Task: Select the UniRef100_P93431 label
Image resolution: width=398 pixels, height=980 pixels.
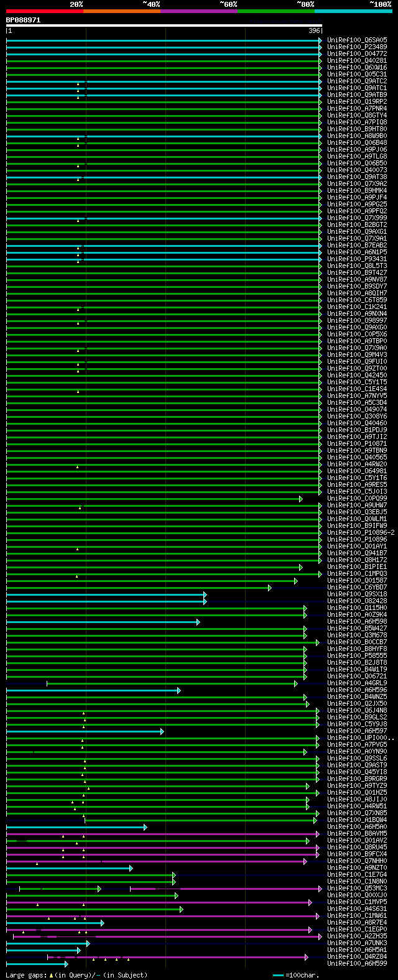Action: 357,259
